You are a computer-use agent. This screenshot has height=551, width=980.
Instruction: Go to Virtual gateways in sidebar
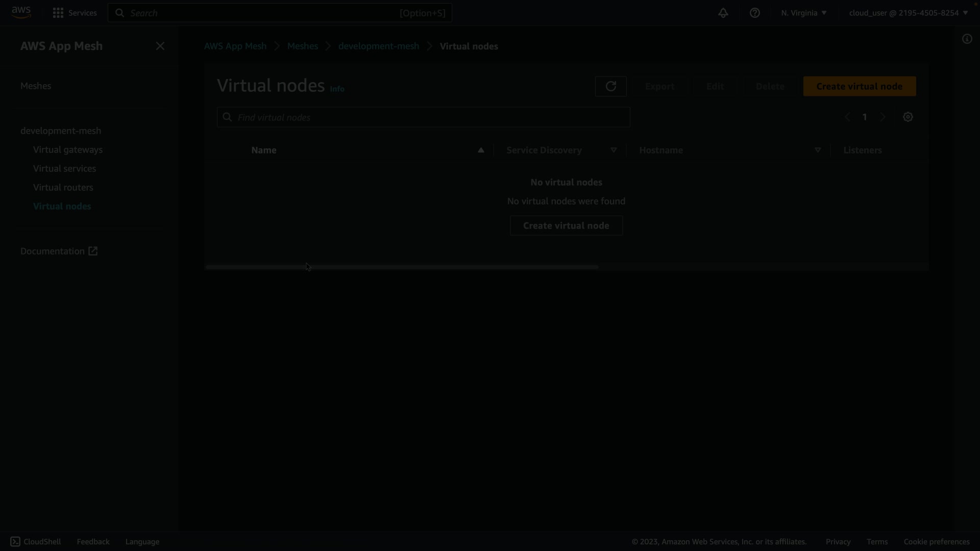68,149
